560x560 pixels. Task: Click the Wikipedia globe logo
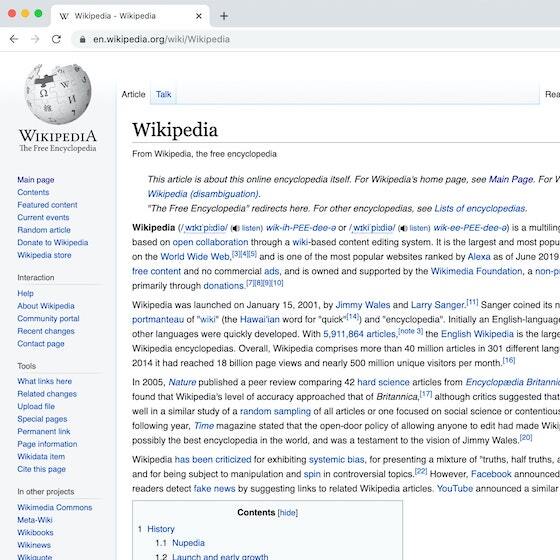58,94
